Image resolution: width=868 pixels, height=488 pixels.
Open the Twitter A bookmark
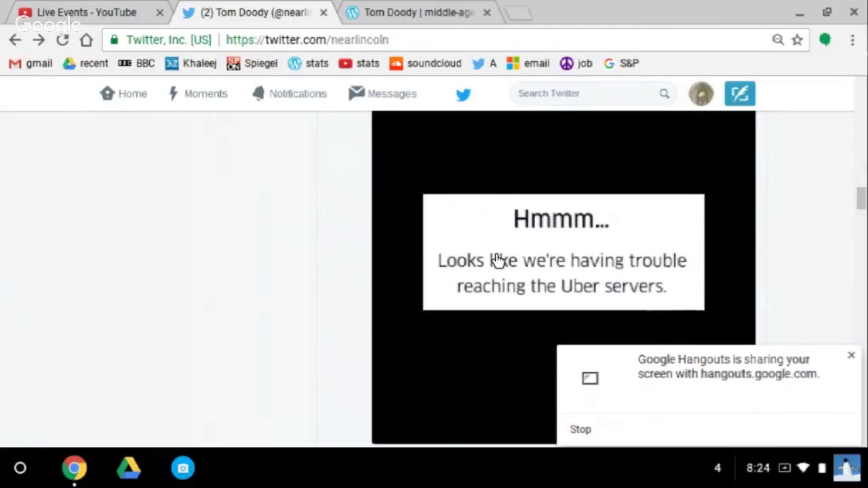click(484, 63)
